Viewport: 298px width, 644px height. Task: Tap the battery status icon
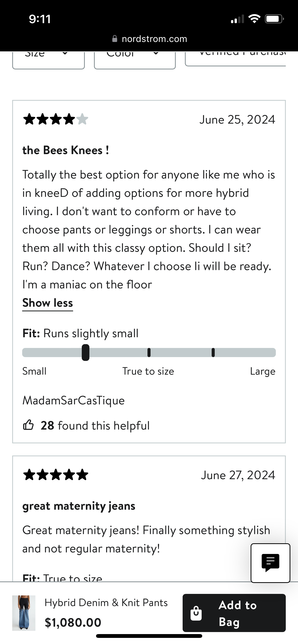click(x=274, y=19)
